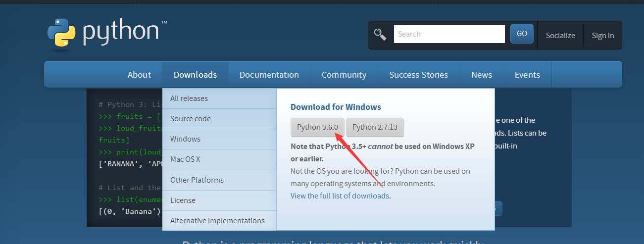The image size is (644, 244).
Task: Open the Documentation menu
Action: coord(269,75)
